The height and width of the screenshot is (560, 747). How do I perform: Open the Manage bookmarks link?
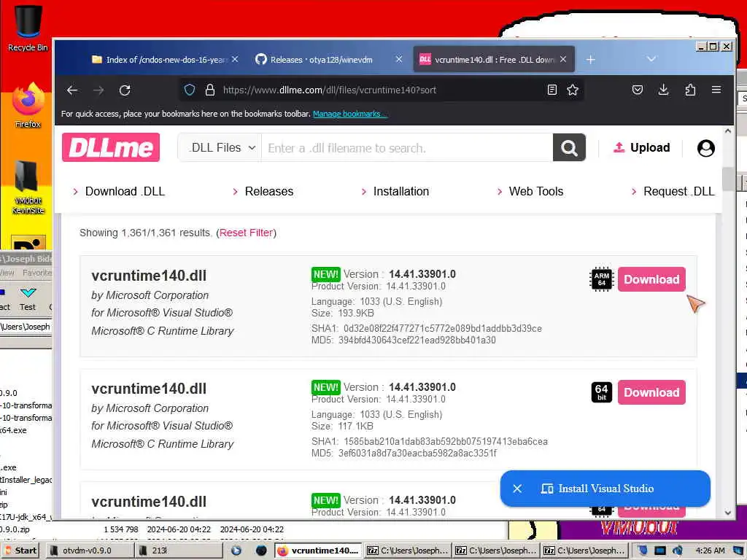(349, 114)
